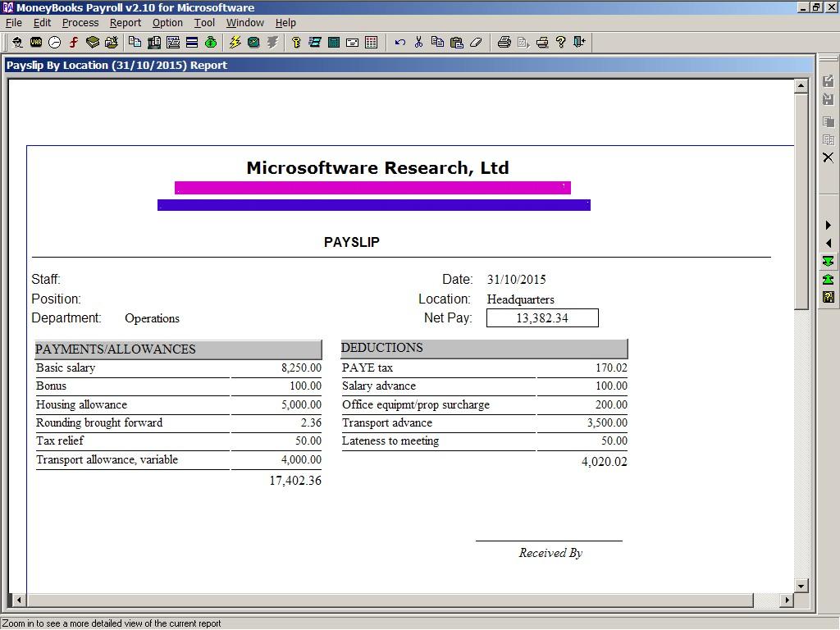Click the black X icon in side panel
Viewport: 840px width, 630px height.
tap(829, 157)
